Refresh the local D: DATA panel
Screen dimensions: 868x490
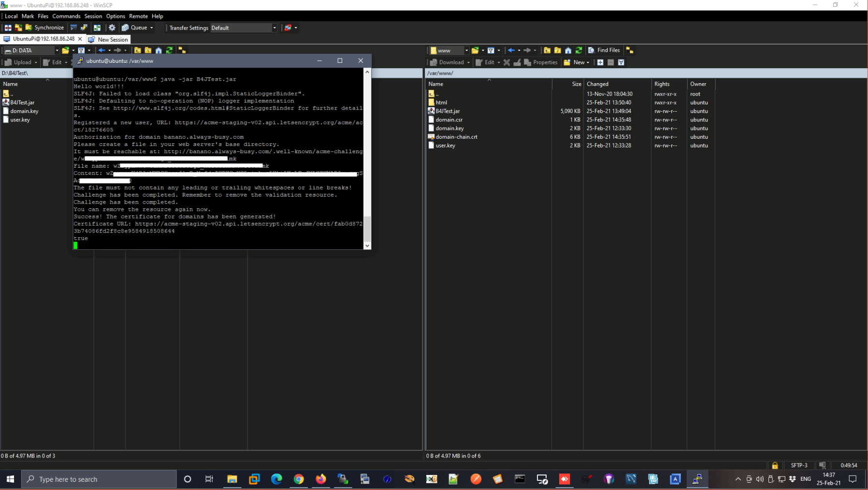coord(169,50)
